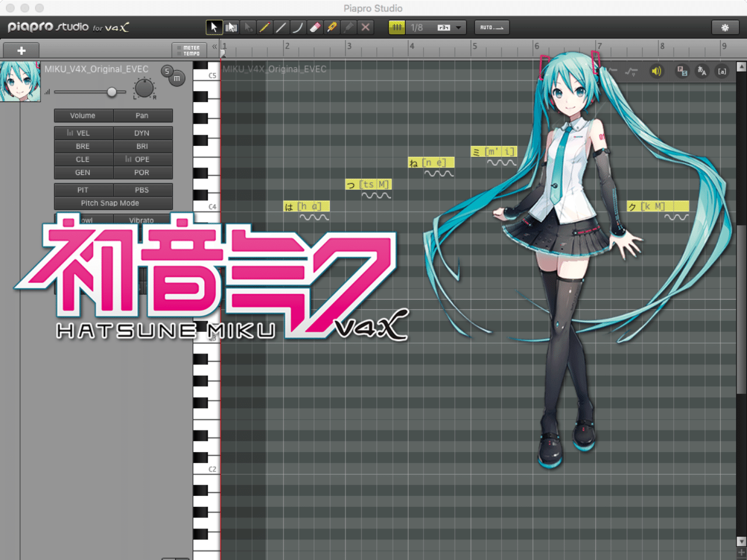Choose the straight line tool
The image size is (747, 560).
click(x=281, y=27)
